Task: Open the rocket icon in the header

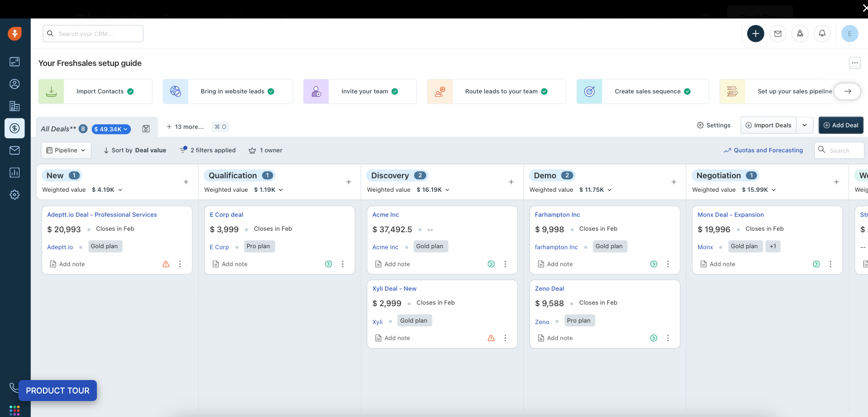Action: coord(800,33)
